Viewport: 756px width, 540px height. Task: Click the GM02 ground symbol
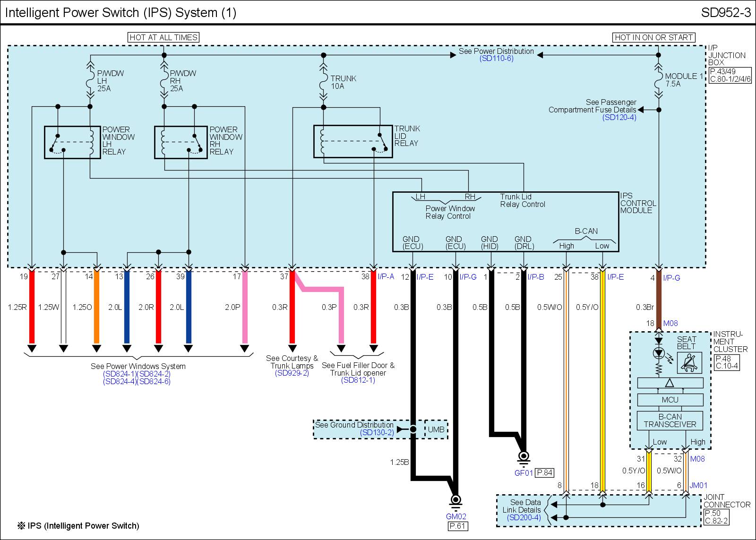pyautogui.click(x=455, y=502)
